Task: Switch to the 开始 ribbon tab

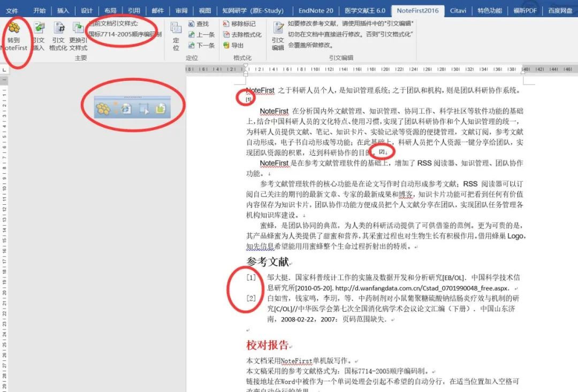Action: (x=40, y=11)
